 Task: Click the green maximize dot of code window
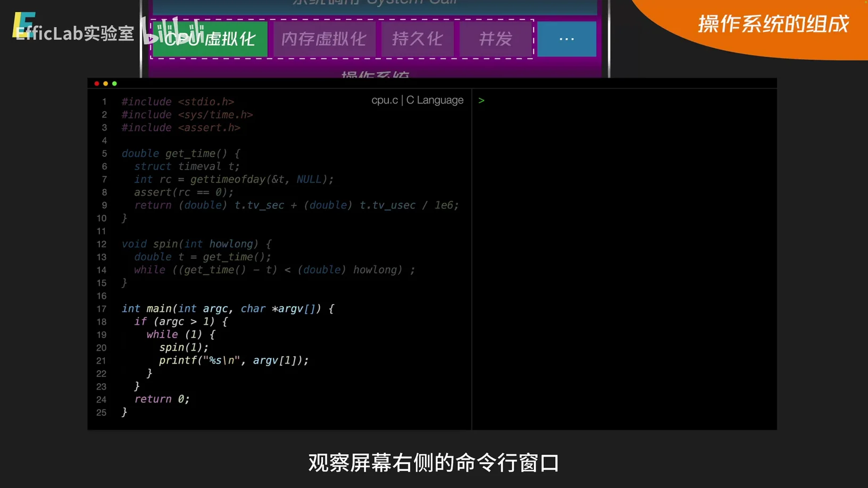pyautogui.click(x=114, y=83)
